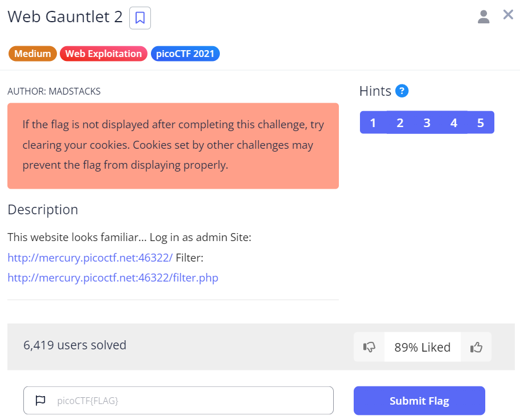520x420 pixels.
Task: Click the thumbs down dislike icon
Action: (x=369, y=347)
